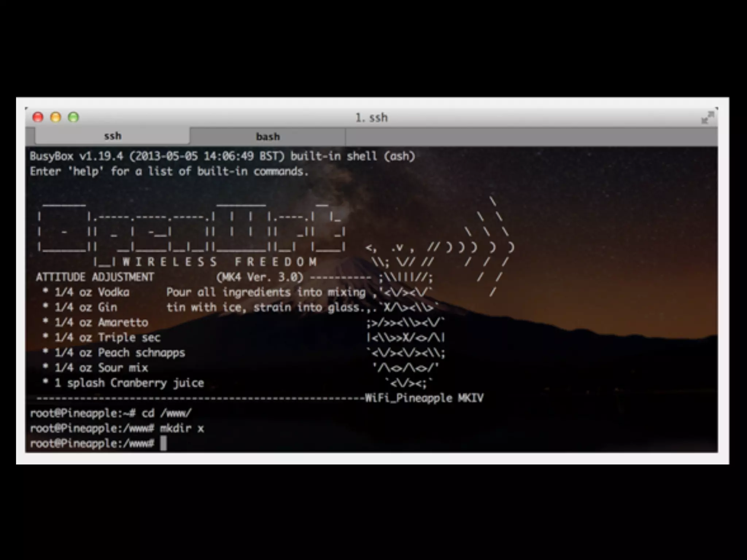Click the '1 splash Cranberry juice' line
This screenshot has height=560, width=747.
coord(129,383)
